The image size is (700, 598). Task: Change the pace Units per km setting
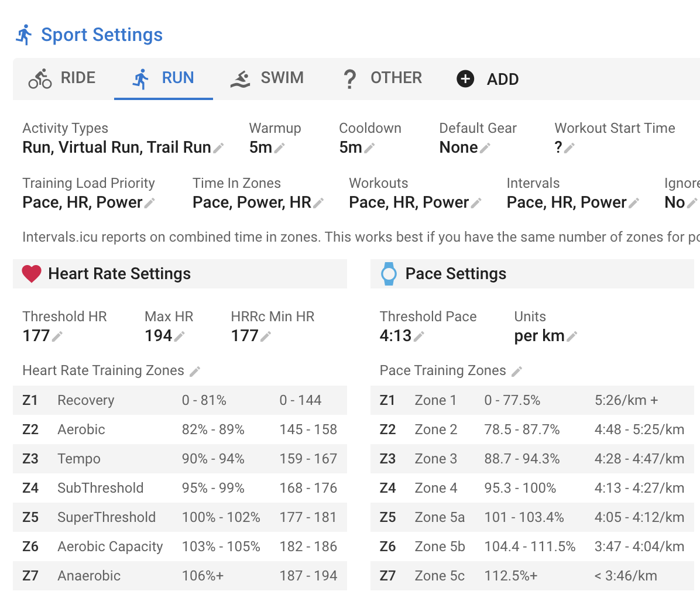tap(572, 336)
